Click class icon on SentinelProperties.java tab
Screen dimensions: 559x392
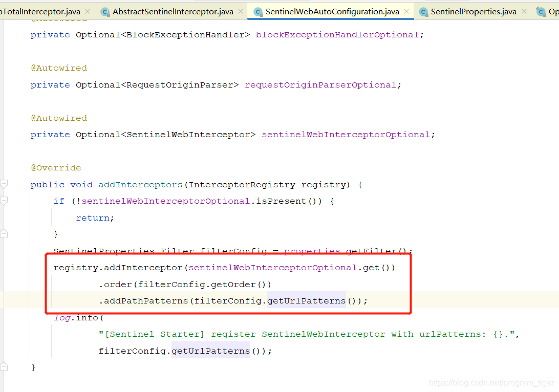click(423, 12)
